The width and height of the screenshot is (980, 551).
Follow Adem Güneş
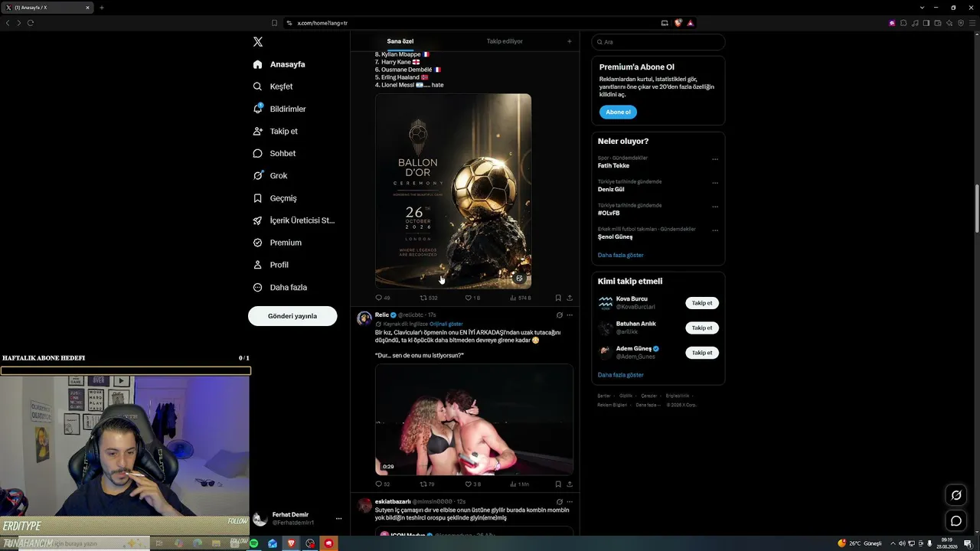pyautogui.click(x=702, y=353)
